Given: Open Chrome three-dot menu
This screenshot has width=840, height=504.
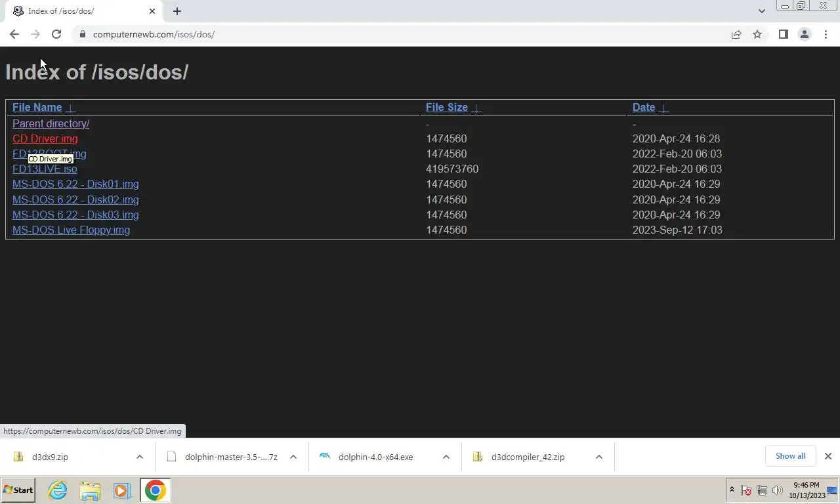Looking at the screenshot, I should [x=826, y=34].
